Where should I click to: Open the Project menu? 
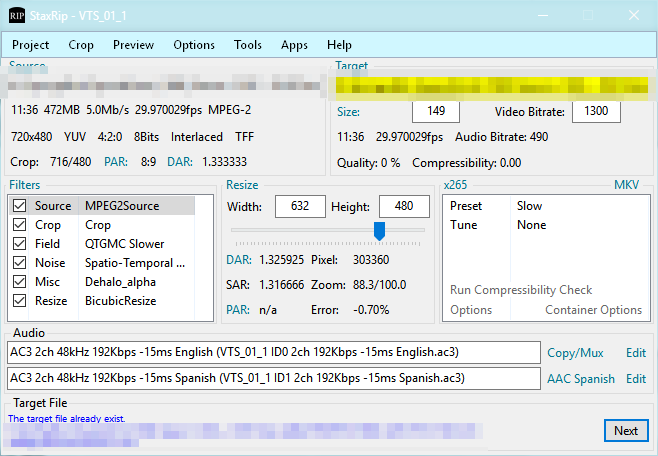click(x=30, y=45)
